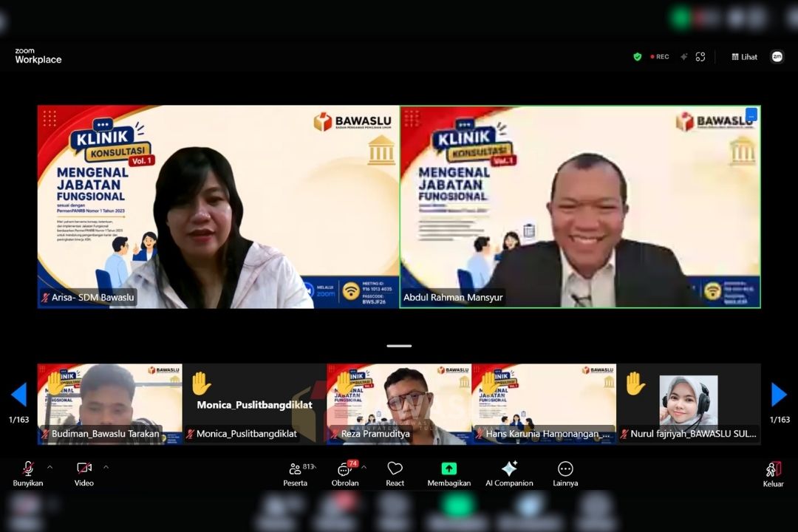Click centered name text Monica_Puslitbangdiklat
Viewport: 798px width, 532px height.
click(254, 405)
